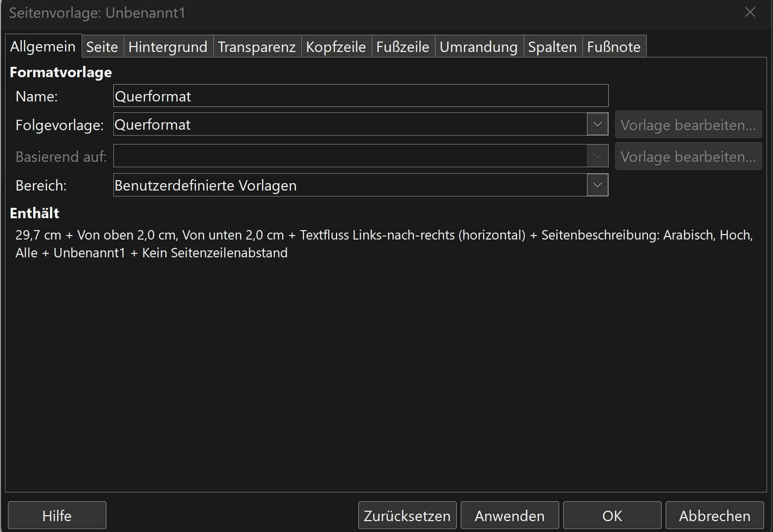
Task: Click the Bereich field showing Benutzerdefinierte Vorlagen
Action: point(349,185)
